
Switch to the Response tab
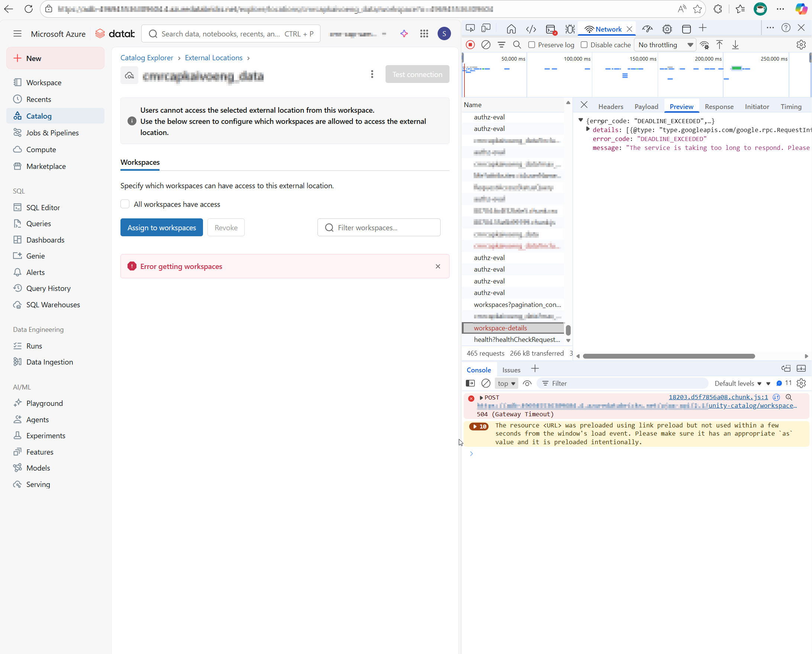coord(719,107)
